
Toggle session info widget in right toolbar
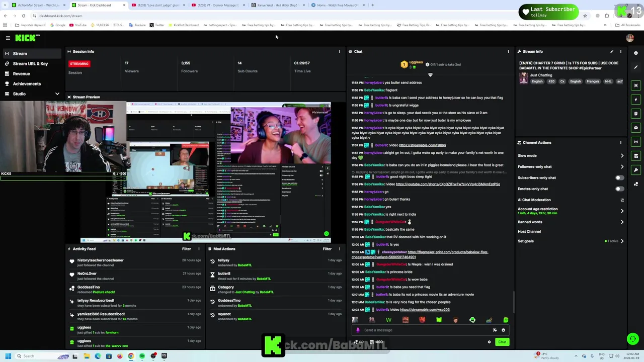(636, 142)
